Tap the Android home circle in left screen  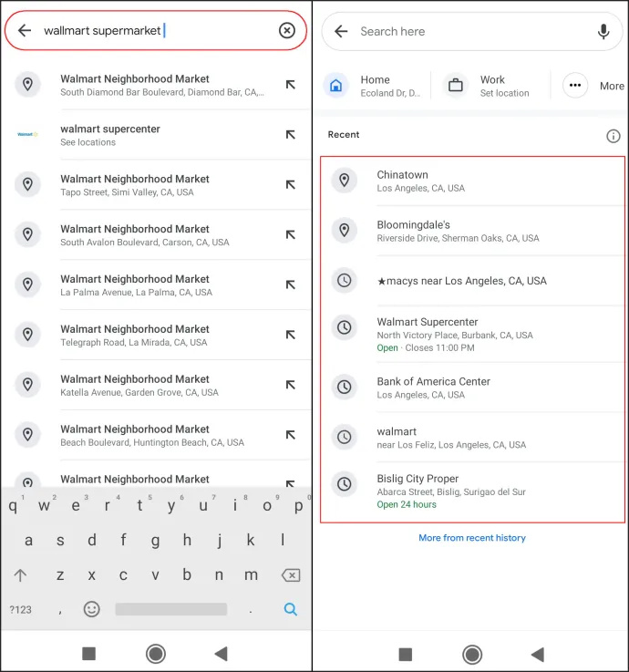156,654
